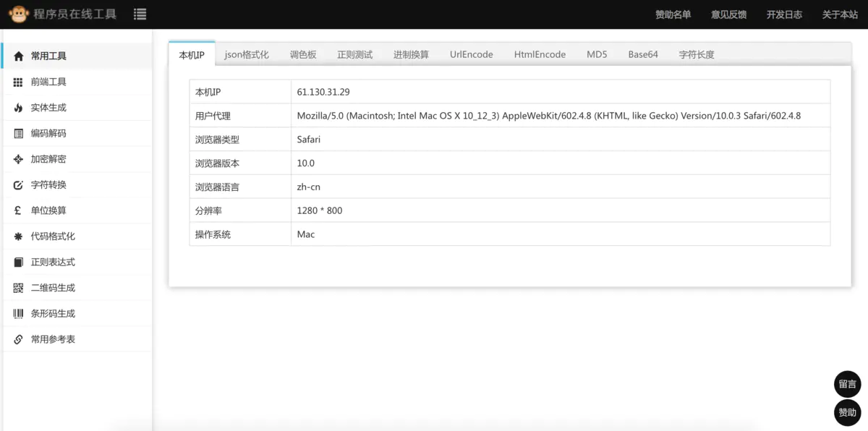Viewport: 868px width, 431px height.
Task: Click the list icon beside 编码解码
Action: pyautogui.click(x=18, y=133)
